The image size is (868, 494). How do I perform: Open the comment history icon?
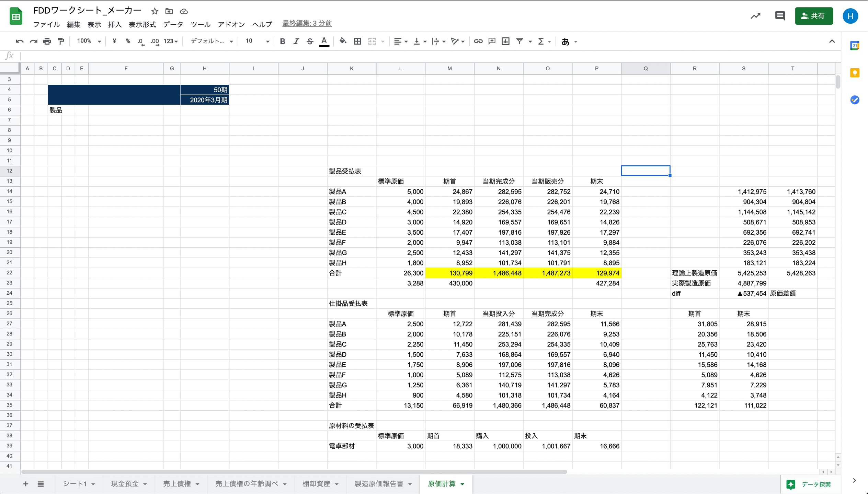(x=780, y=16)
